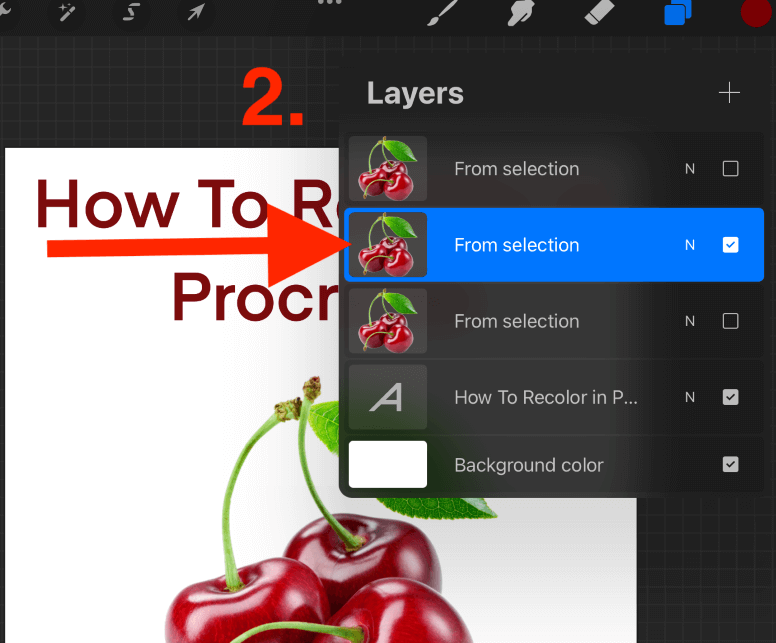Hide the highlighted From selection layer

point(730,245)
